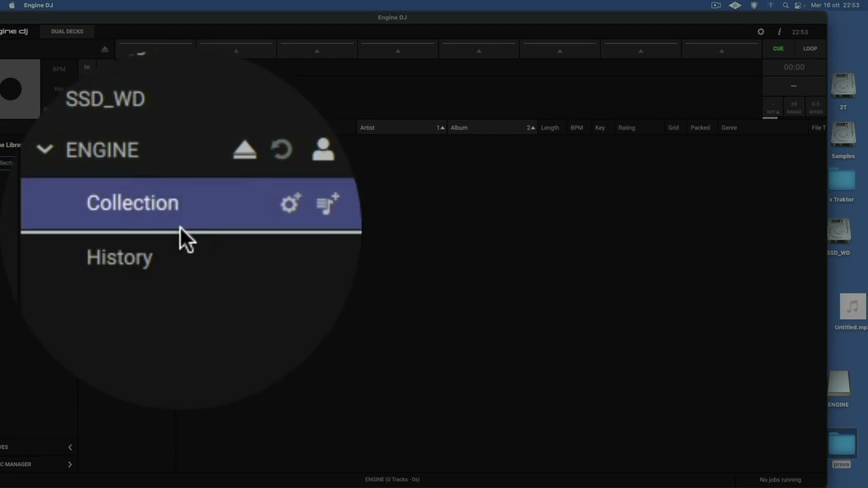Screen dimensions: 868x488
Task: Click the CUE button
Action: pos(778,49)
